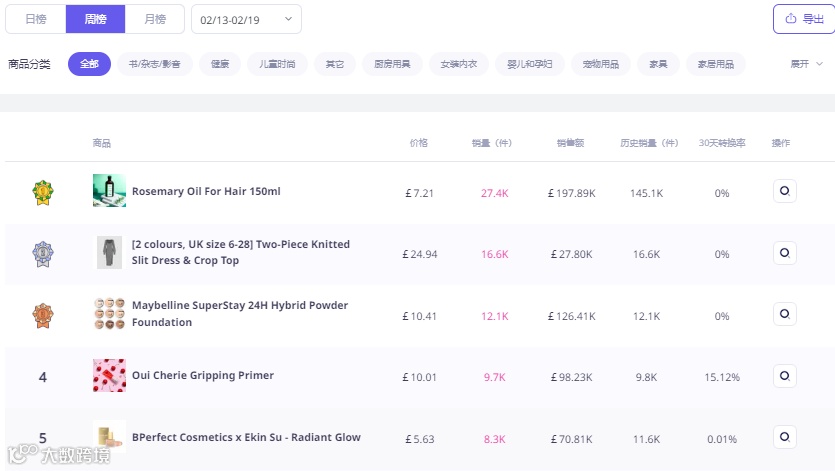Viewport: 835px width, 471px height.
Task: Click action icon for Oui Cherie Primer
Action: pos(785,376)
